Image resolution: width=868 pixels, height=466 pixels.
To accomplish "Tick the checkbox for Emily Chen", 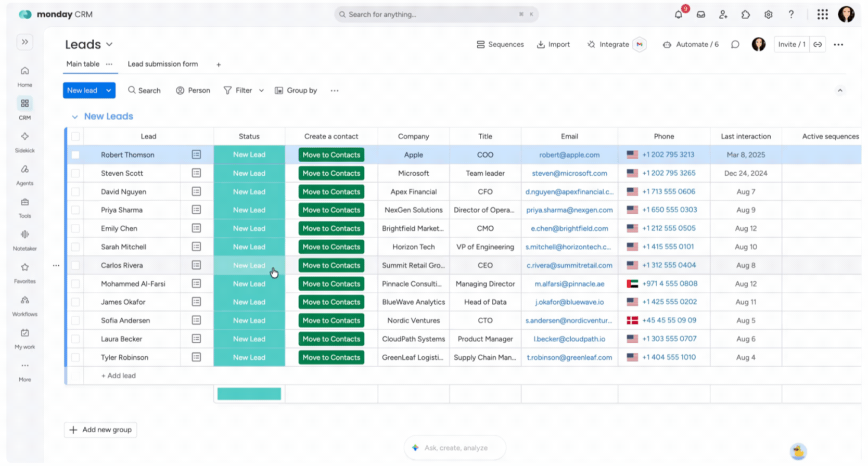I will click(75, 228).
